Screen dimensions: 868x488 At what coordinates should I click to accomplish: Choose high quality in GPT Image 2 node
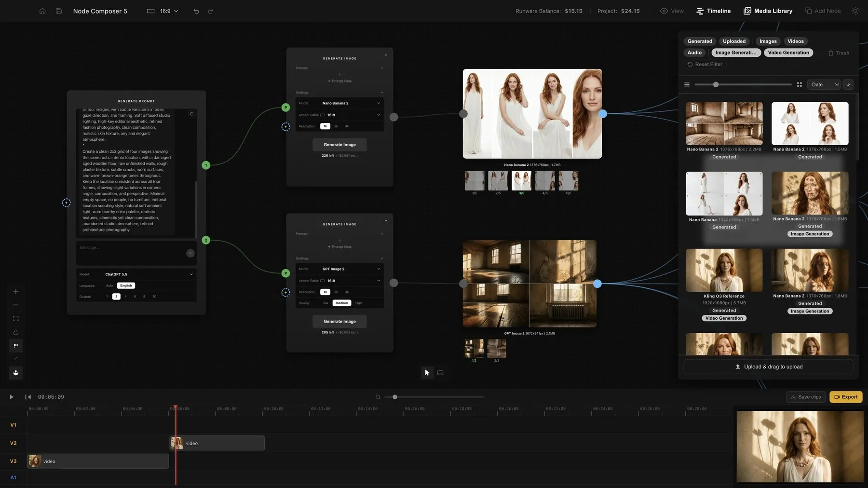(x=358, y=303)
